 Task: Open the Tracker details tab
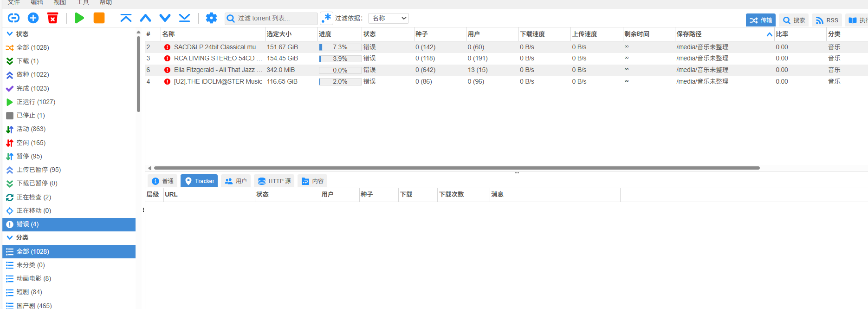tap(200, 181)
